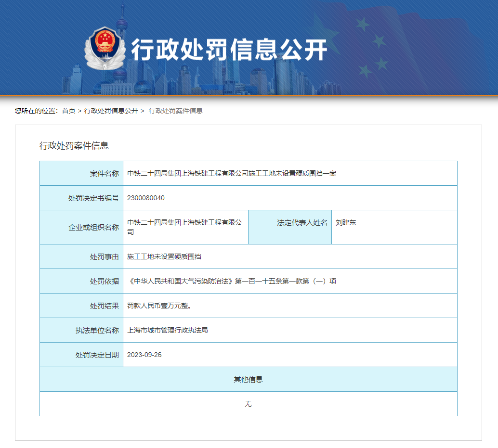
Task: Click the 其他信息 header row
Action: (249, 379)
